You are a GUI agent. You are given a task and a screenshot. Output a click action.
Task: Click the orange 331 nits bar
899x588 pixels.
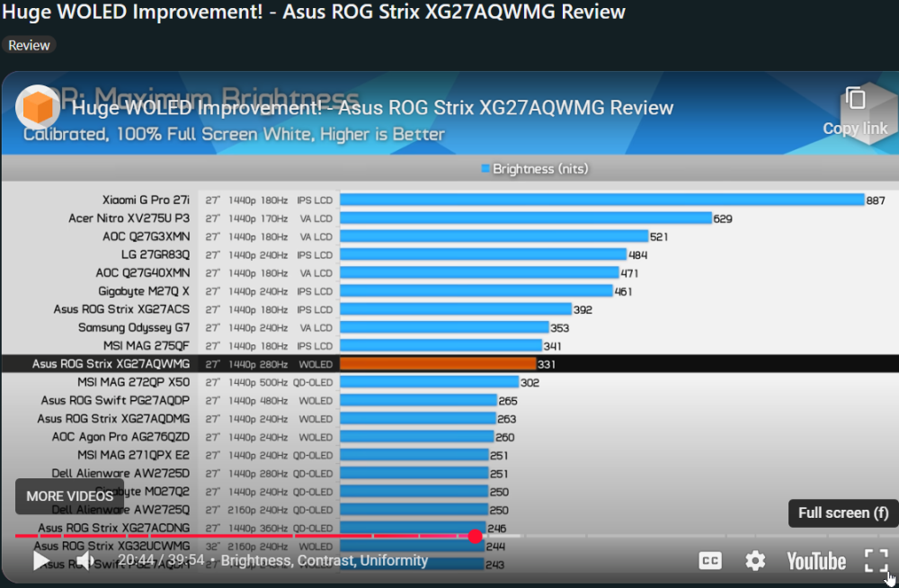tap(438, 364)
